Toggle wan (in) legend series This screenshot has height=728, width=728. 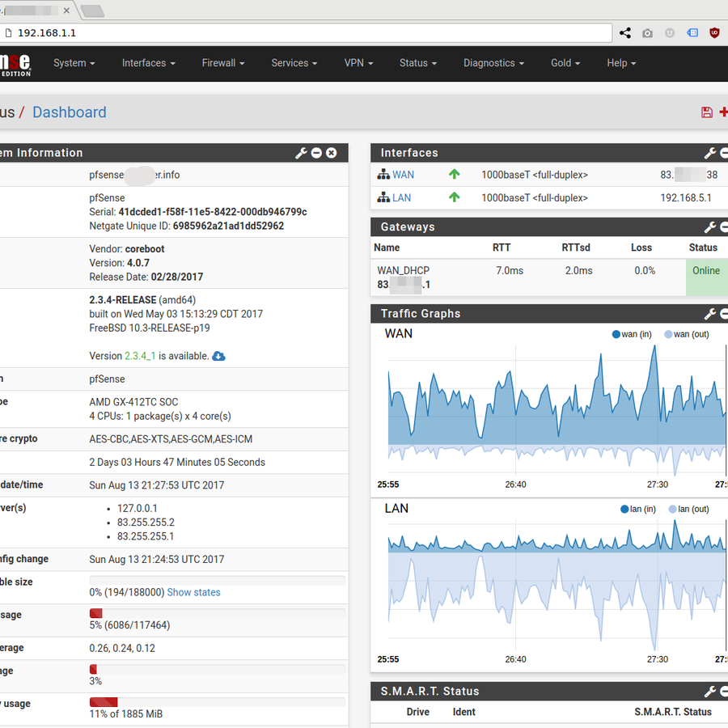(x=632, y=334)
